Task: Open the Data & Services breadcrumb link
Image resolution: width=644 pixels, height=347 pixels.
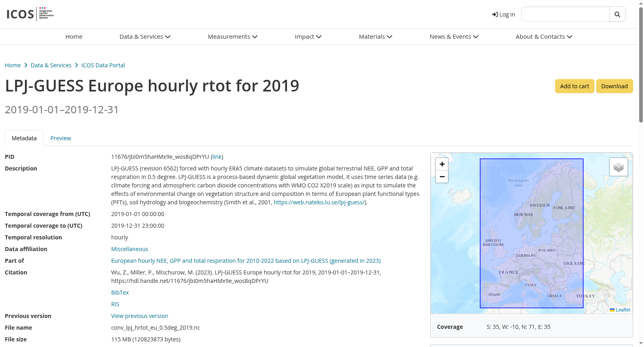Action: [x=51, y=65]
